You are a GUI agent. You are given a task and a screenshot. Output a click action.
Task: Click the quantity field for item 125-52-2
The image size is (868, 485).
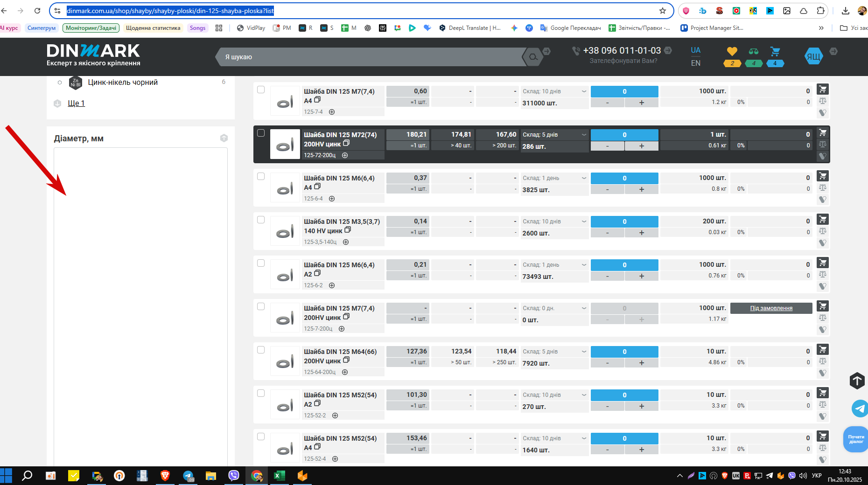click(x=624, y=395)
